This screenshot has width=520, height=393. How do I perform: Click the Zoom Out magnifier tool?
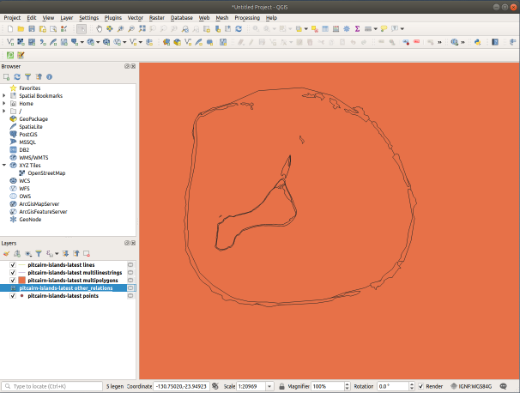pyautogui.click(x=131, y=29)
